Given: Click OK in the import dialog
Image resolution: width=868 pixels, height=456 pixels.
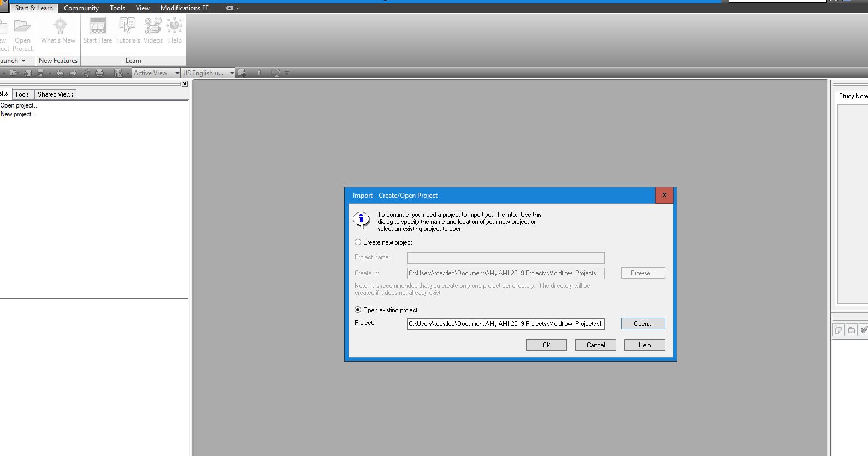Looking at the screenshot, I should pyautogui.click(x=546, y=345).
